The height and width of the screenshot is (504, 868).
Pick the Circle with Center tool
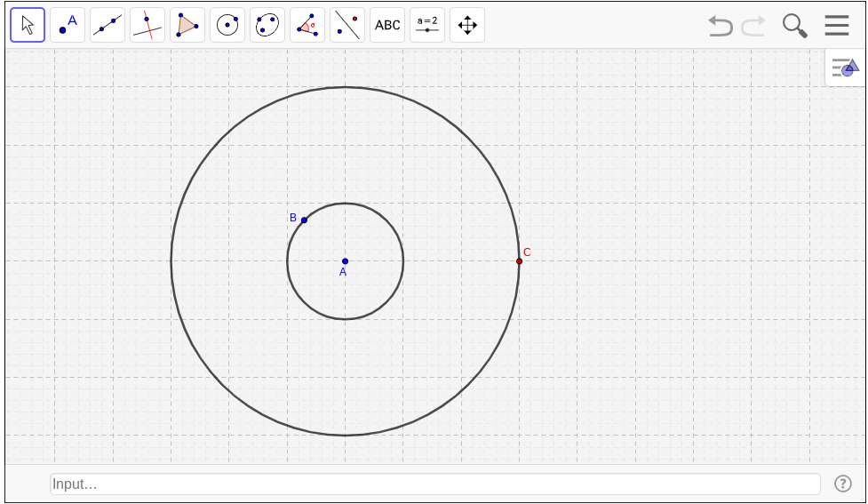227,25
